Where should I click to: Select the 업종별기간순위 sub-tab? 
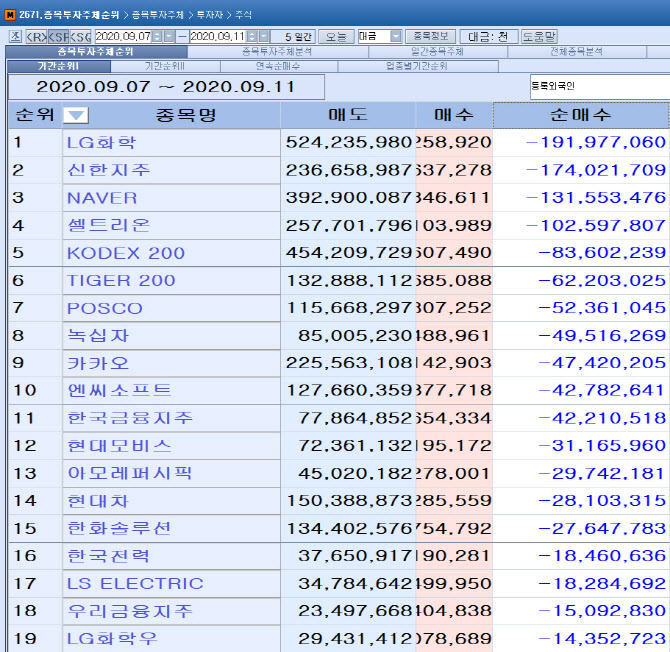[417, 66]
